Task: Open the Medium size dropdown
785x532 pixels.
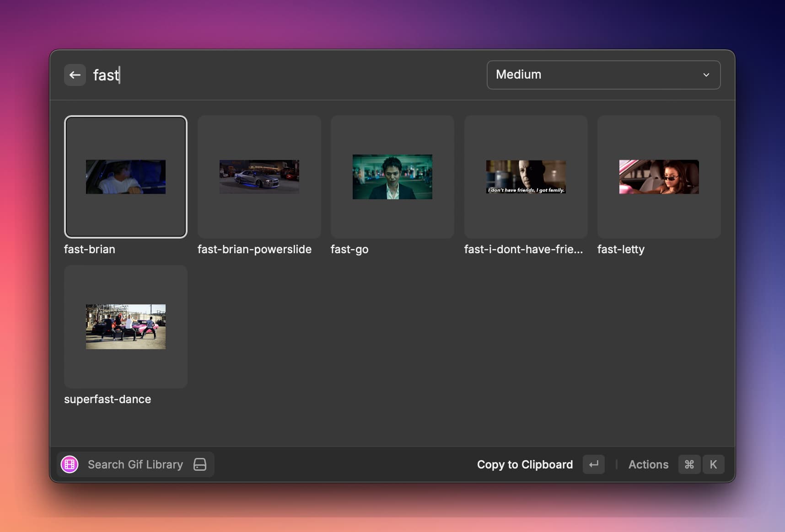Action: click(603, 75)
